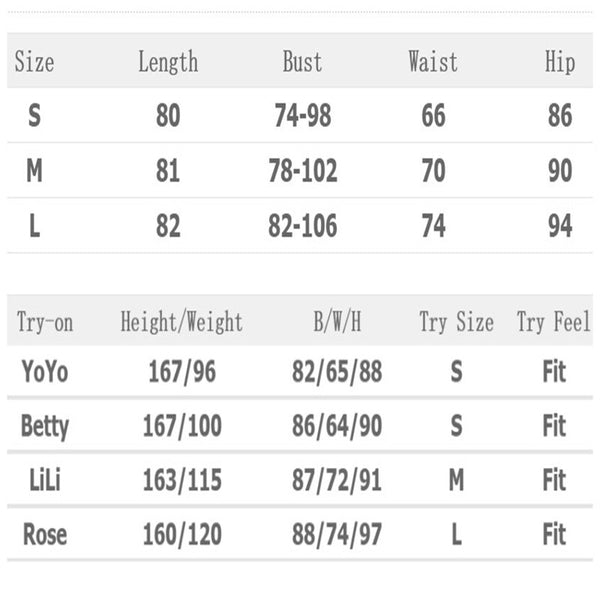Click the Size column header
Viewport: 600px width, 600px height.
click(x=33, y=62)
